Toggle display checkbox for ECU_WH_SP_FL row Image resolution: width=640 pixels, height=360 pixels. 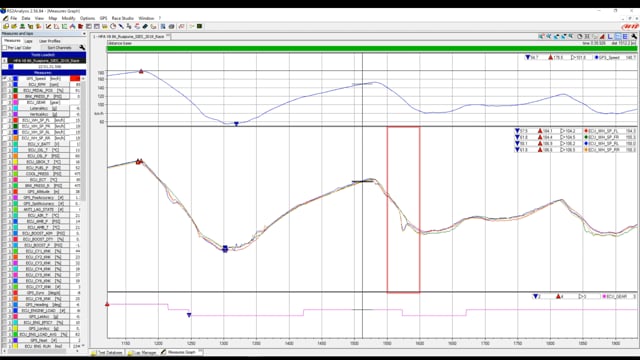pos(4,120)
